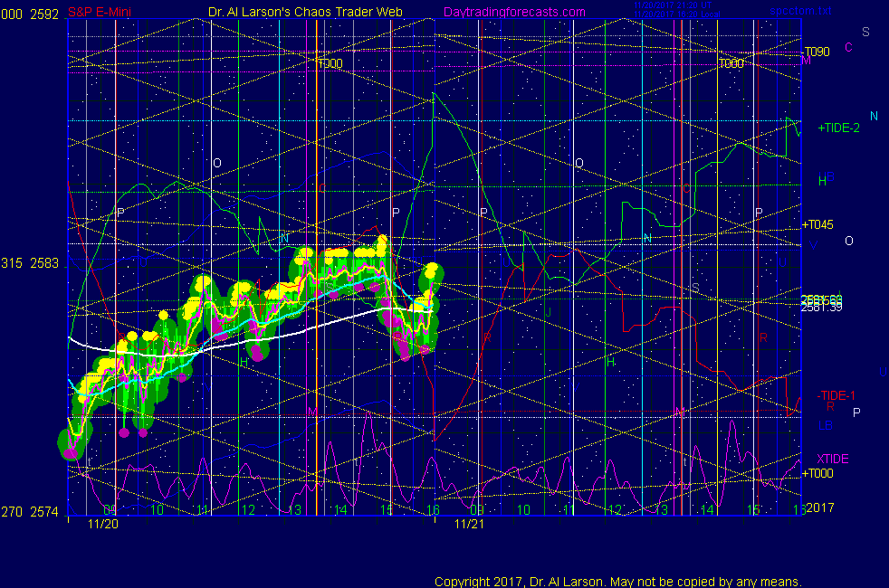The width and height of the screenshot is (889, 588).
Task: Click the HB upper band label
Action: (826, 180)
